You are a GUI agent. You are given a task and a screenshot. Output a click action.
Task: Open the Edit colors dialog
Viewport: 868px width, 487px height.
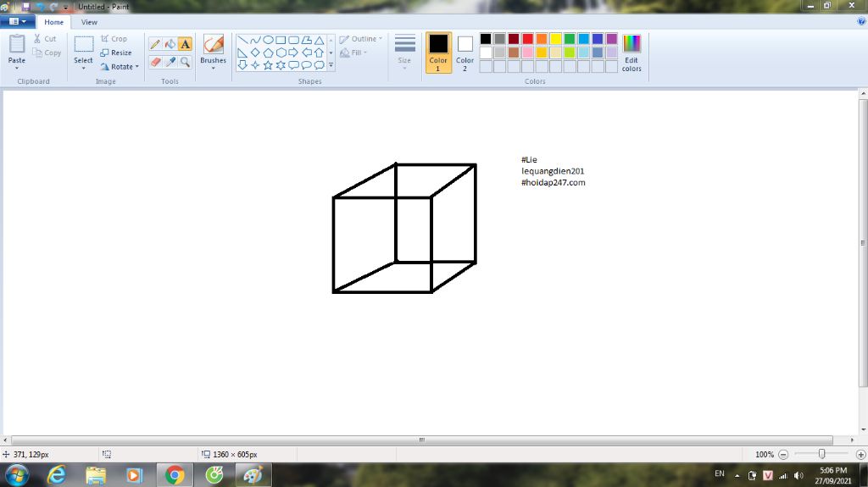[632, 53]
